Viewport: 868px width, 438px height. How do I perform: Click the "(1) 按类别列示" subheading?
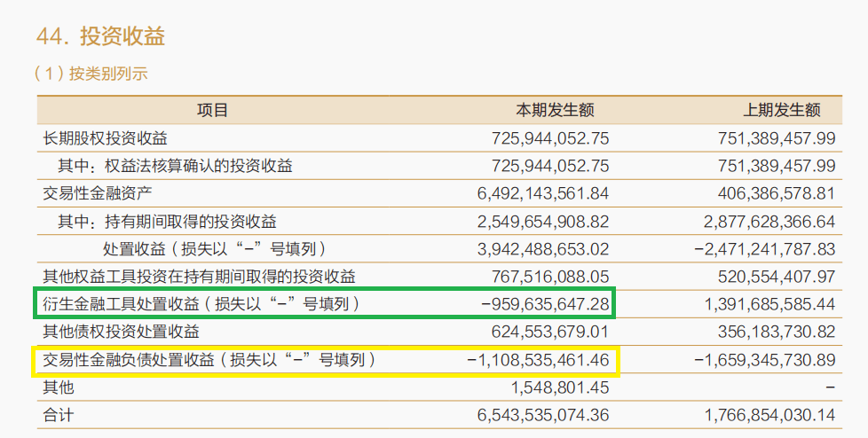tap(91, 74)
